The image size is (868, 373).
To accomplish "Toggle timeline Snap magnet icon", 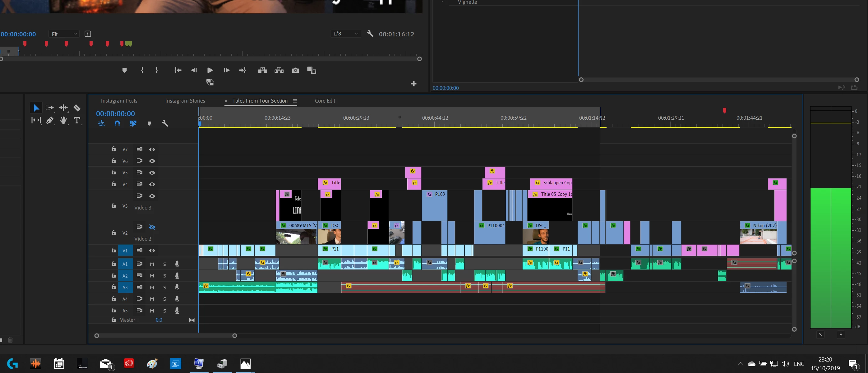I will (x=117, y=123).
